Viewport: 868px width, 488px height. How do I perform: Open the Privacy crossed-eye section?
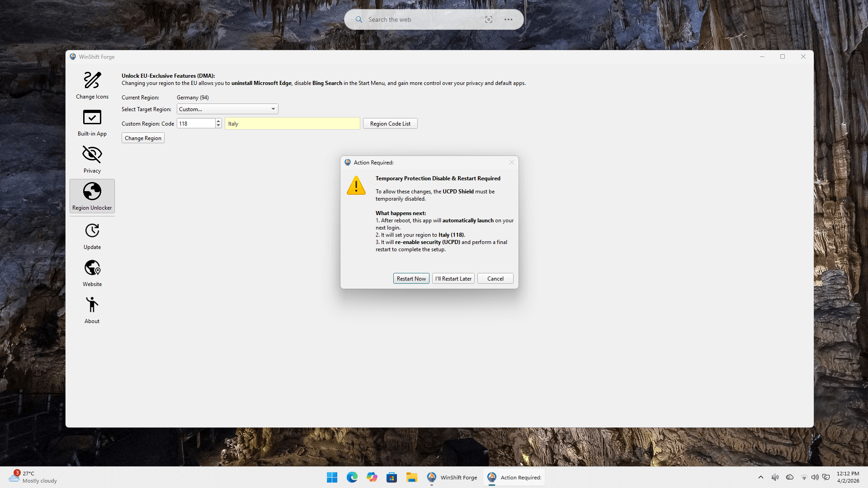(x=92, y=159)
